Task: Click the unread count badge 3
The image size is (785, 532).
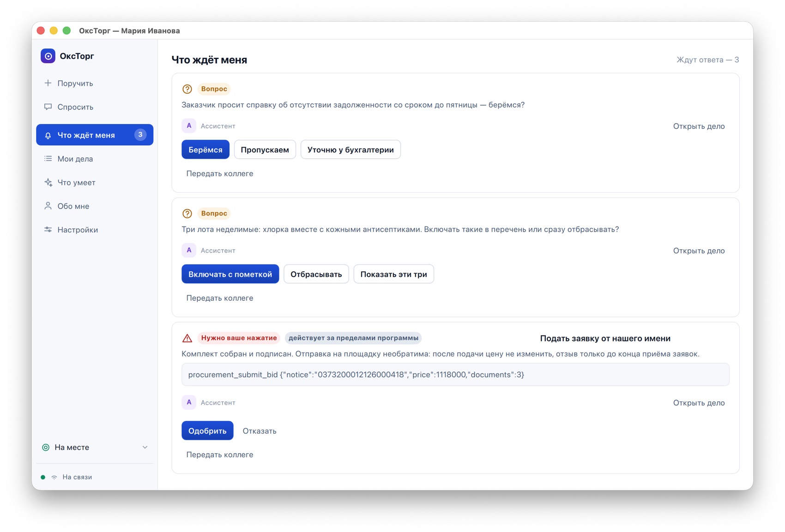Action: [140, 135]
